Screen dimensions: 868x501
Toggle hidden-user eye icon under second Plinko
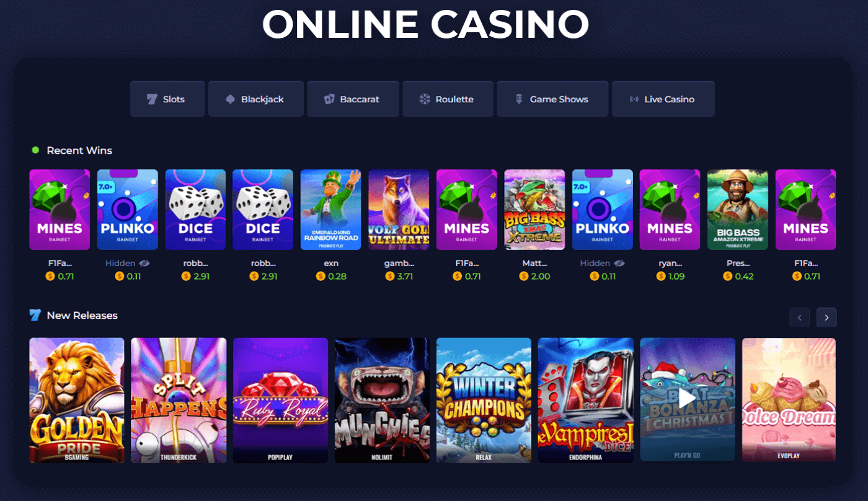[619, 263]
